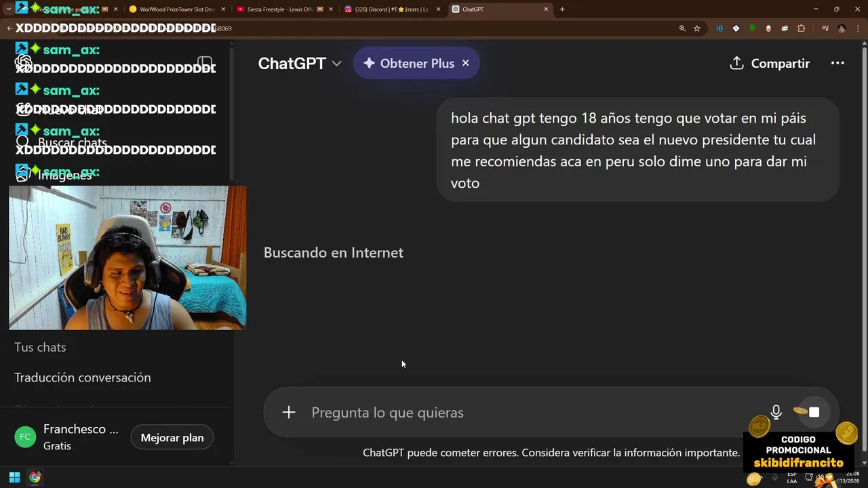The image size is (868, 488).
Task: Bookmark this page with the star icon
Action: (697, 28)
